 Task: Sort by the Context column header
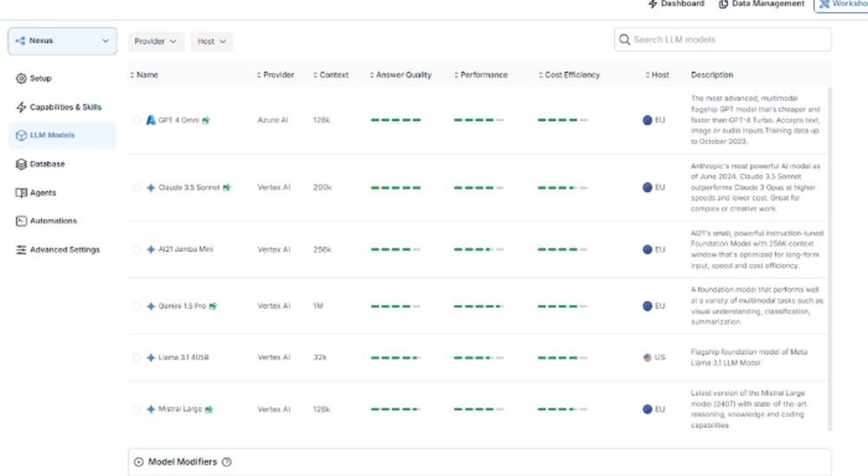tap(331, 75)
